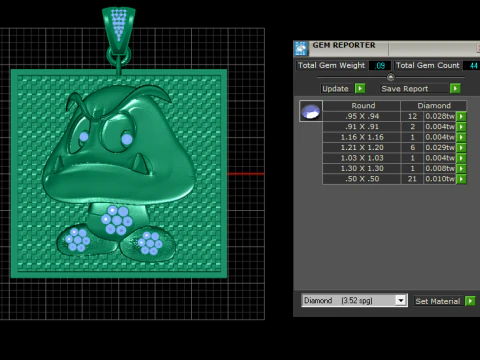Click the Round column header
Viewport: 480px width, 360px height.
(363, 106)
